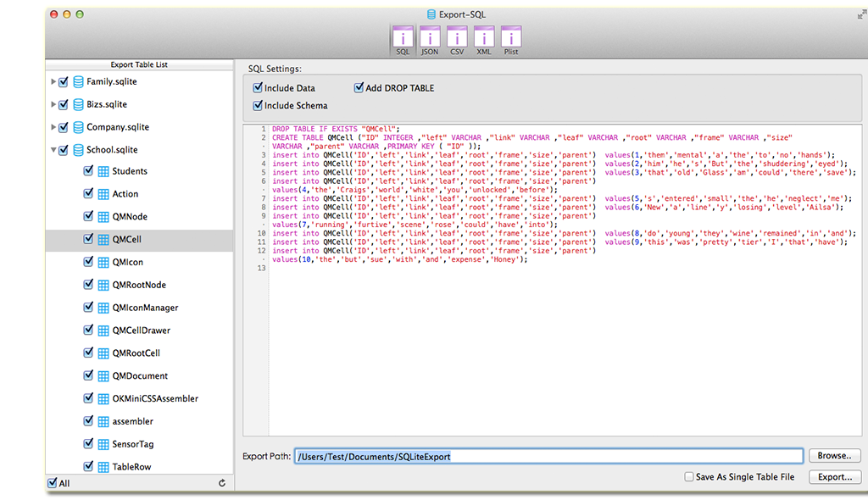Pick the Plist export format icon
Screen dimensions: 868x500
[x=510, y=38]
